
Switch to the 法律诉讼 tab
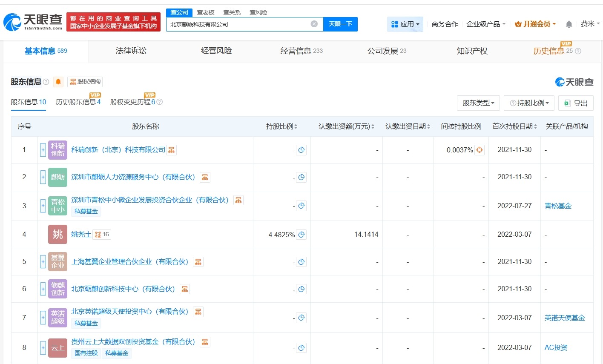[x=130, y=50]
